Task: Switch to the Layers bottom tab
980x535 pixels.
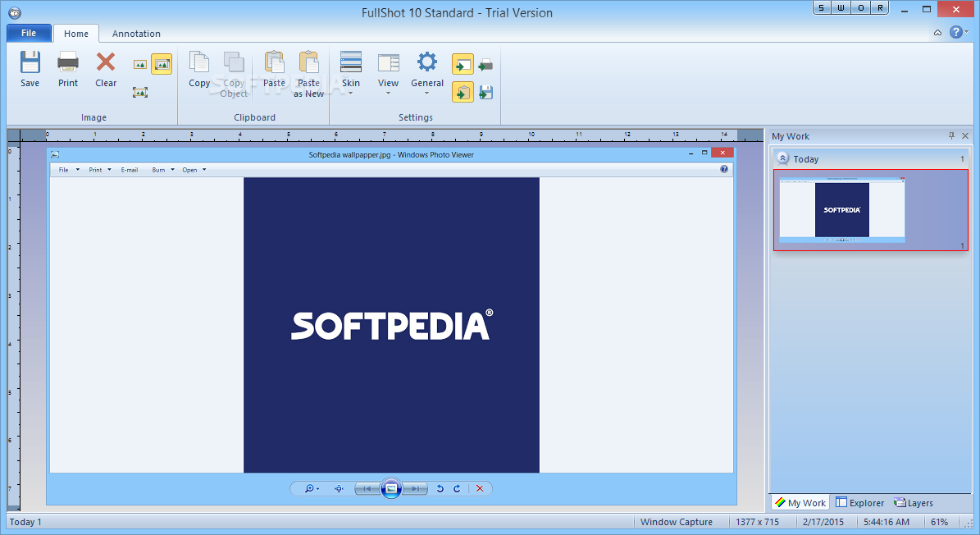Action: 913,502
